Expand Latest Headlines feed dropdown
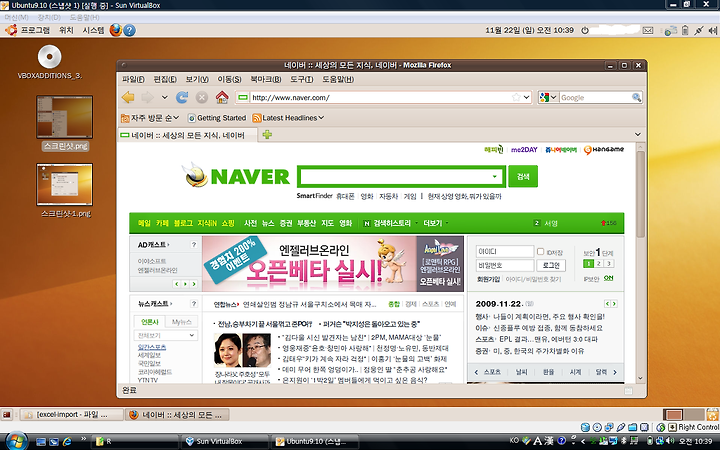Image resolution: width=720 pixels, height=450 pixels. coord(288,118)
